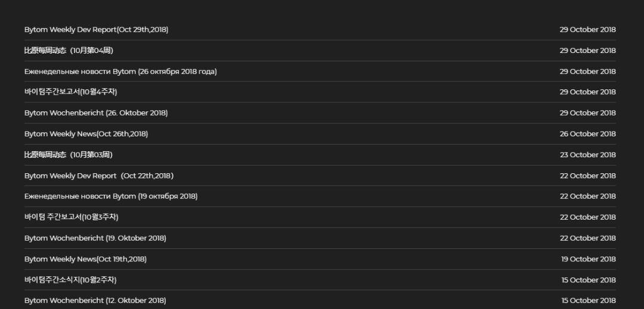Click the 26 October 2018 date
The height and width of the screenshot is (309, 644).
point(587,134)
